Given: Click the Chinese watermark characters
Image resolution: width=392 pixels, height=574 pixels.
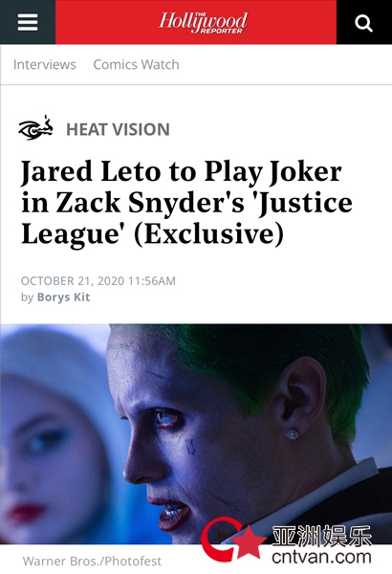Looking at the screenshot, I should click(322, 537).
